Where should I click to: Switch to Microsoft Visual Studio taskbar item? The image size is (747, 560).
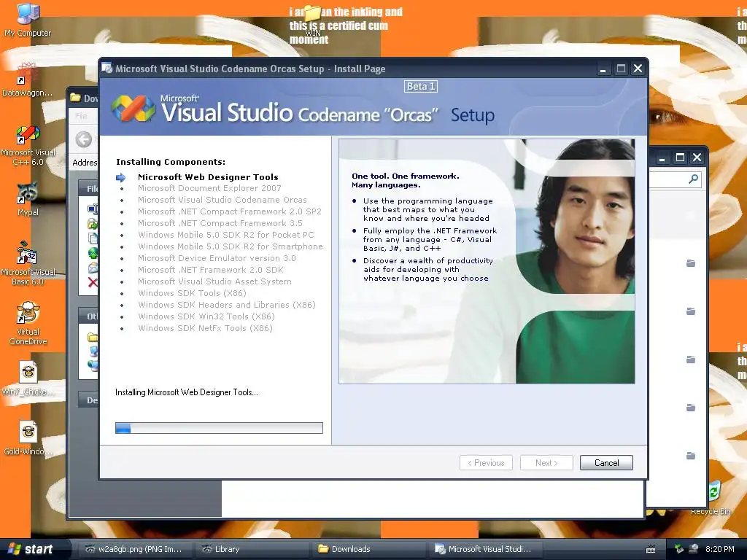click(x=486, y=549)
